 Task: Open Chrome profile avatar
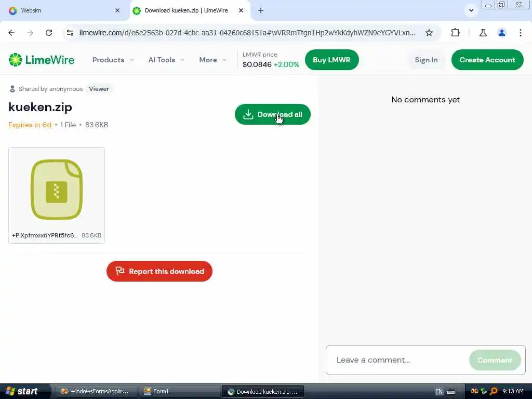pyautogui.click(x=501, y=33)
